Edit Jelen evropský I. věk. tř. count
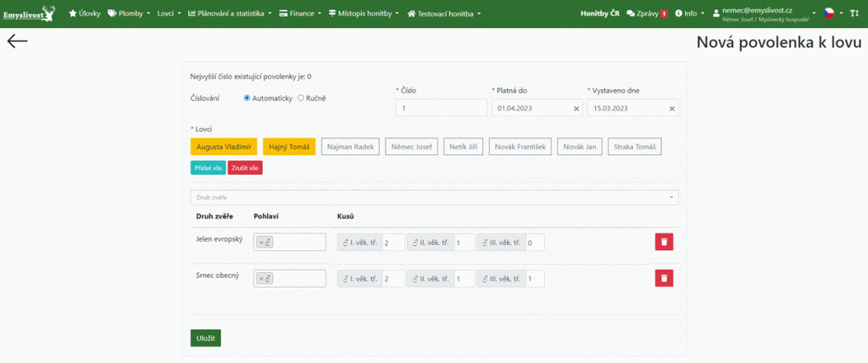The width and height of the screenshot is (868, 363). 393,243
